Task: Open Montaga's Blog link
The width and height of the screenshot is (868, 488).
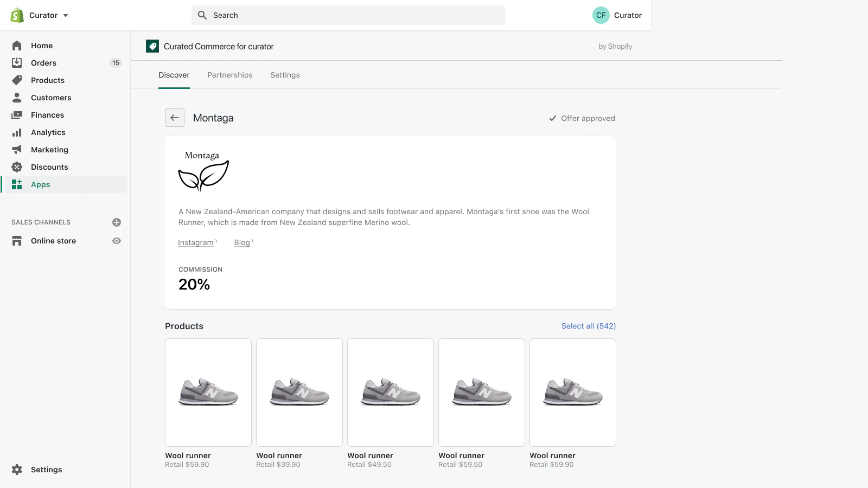Action: click(x=242, y=242)
